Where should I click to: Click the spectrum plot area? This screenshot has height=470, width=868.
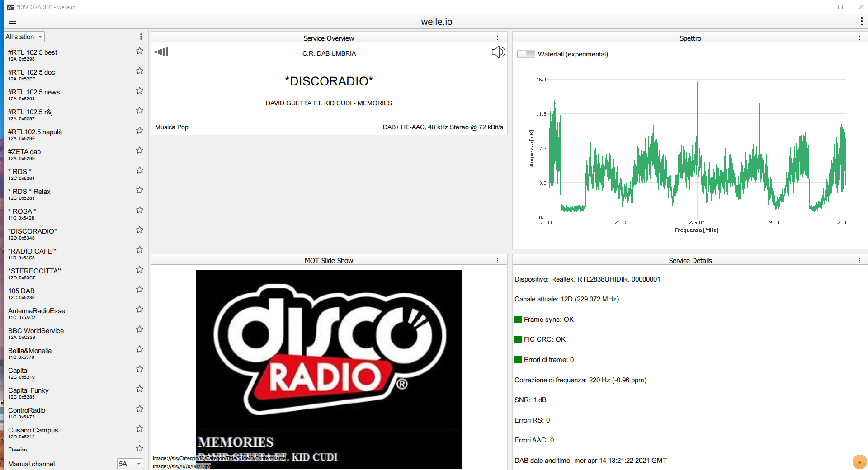(697, 148)
